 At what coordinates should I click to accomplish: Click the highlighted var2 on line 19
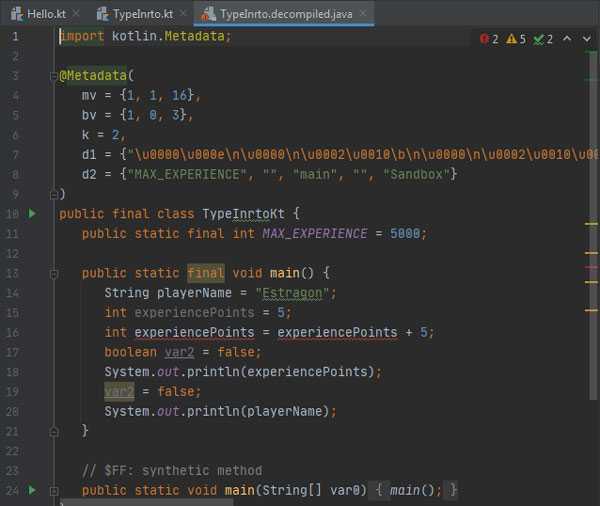coord(119,392)
